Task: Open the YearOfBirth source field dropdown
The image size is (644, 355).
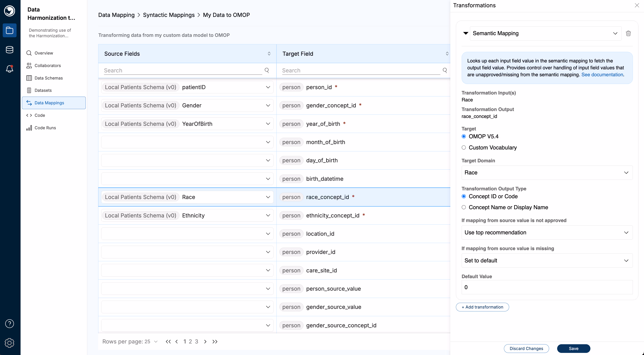Action: click(x=187, y=124)
